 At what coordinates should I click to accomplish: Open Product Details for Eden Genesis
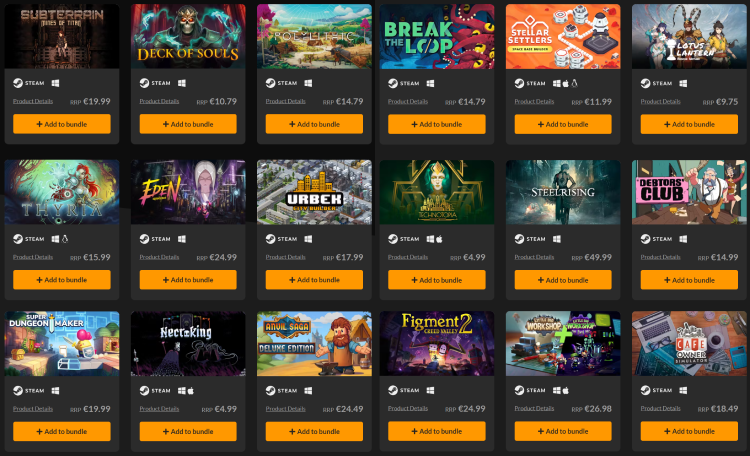(159, 257)
